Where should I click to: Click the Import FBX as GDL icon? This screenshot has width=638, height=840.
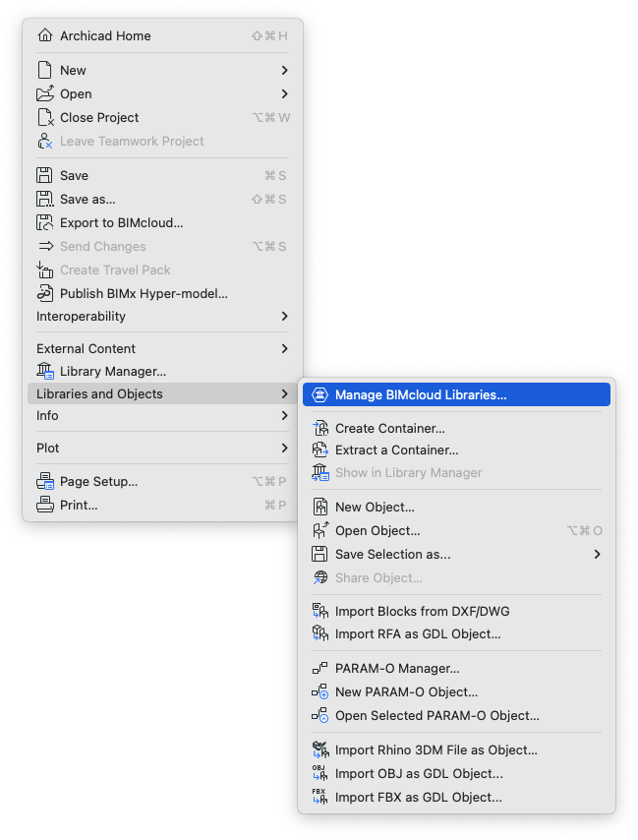tap(320, 797)
